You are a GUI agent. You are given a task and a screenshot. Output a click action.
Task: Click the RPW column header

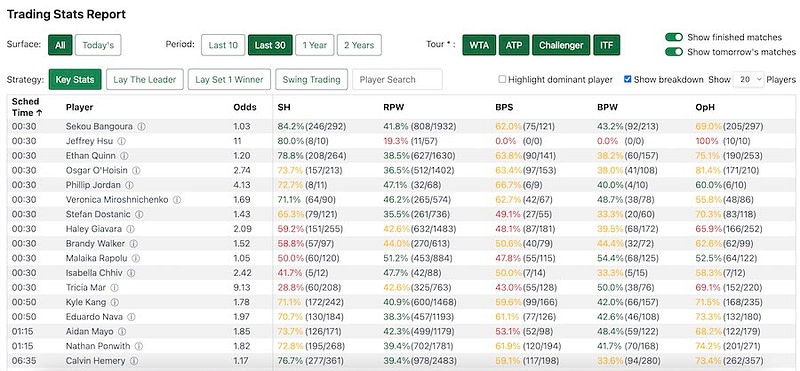tap(393, 107)
